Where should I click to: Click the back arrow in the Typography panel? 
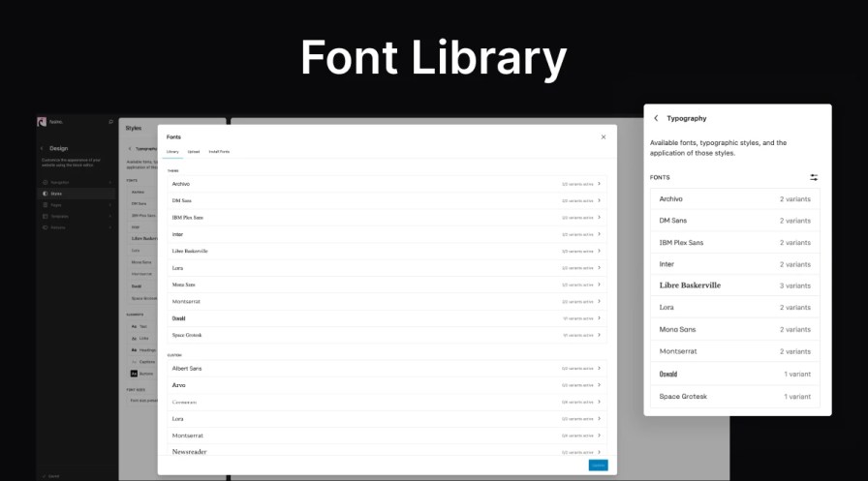(656, 118)
